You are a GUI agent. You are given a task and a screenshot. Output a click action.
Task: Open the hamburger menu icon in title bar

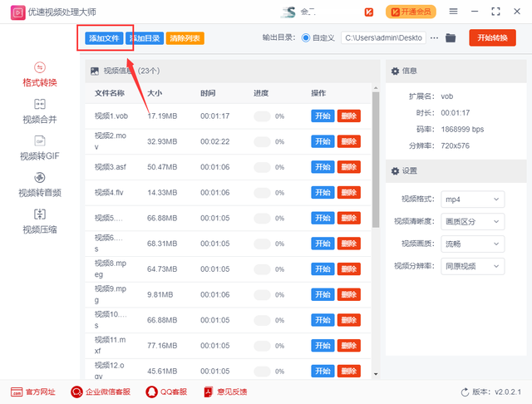[453, 12]
